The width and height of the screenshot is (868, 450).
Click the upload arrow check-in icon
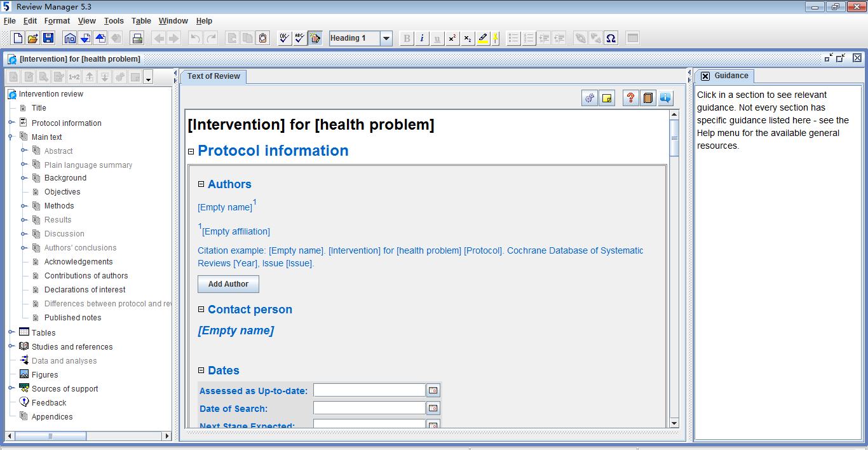(100, 38)
